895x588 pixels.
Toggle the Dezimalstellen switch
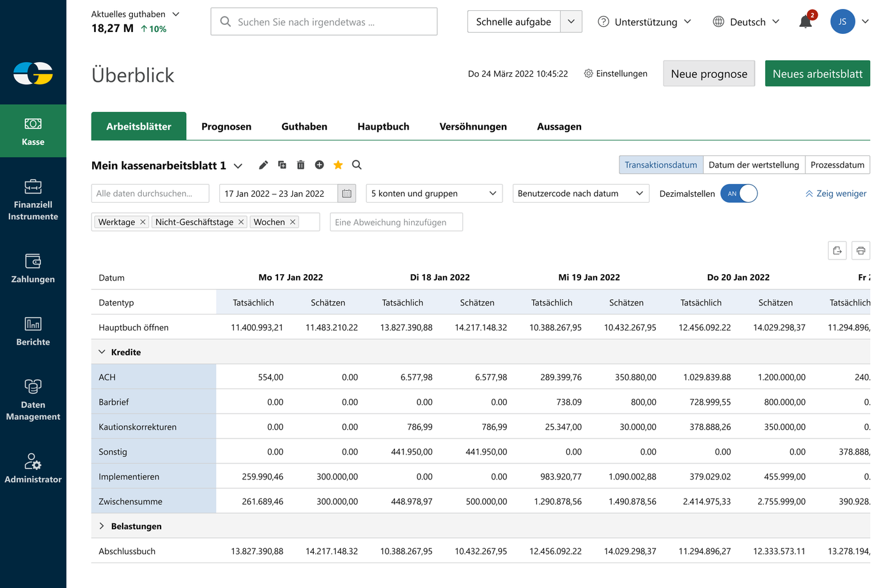(739, 194)
